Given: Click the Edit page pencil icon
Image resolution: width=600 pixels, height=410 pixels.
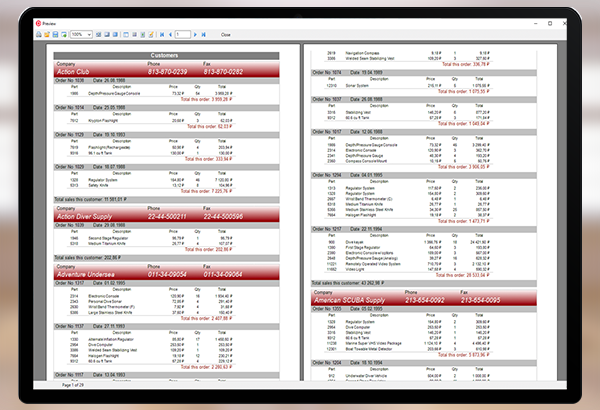Looking at the screenshot, I should 150,34.
